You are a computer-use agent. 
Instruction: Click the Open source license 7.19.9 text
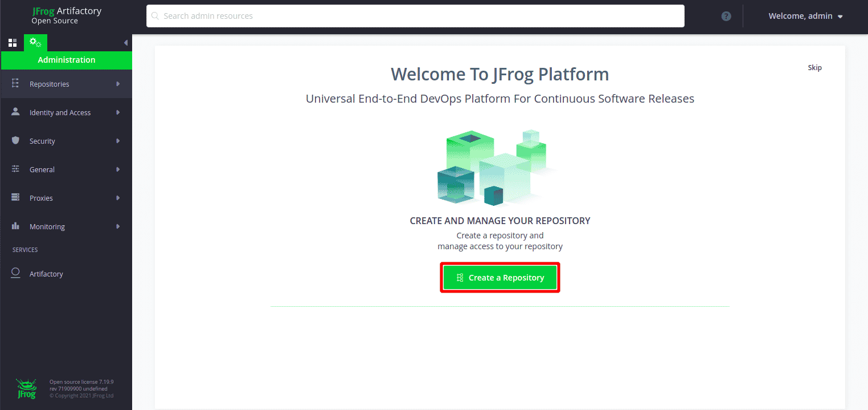pyautogui.click(x=81, y=382)
